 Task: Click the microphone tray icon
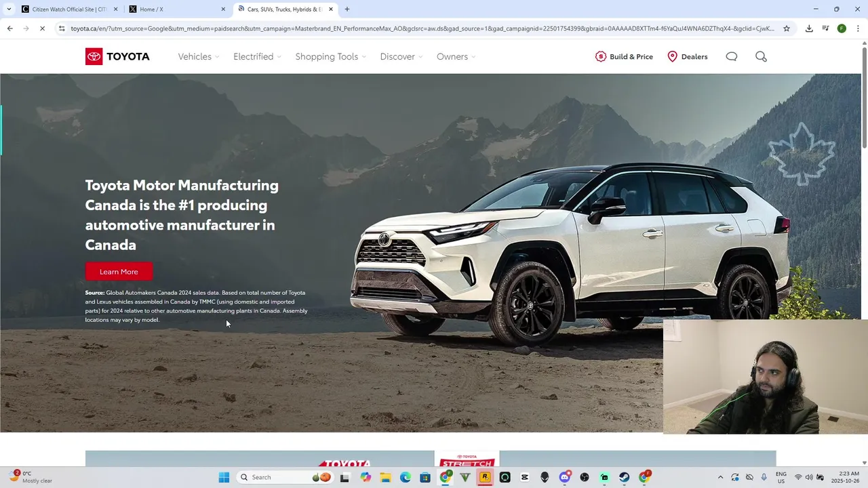pos(764,477)
